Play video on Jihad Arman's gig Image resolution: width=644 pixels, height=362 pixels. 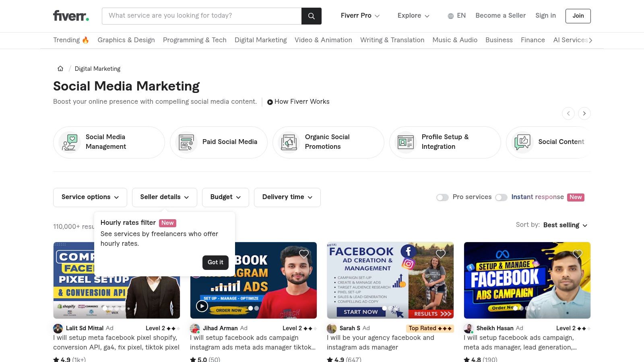coord(202,306)
